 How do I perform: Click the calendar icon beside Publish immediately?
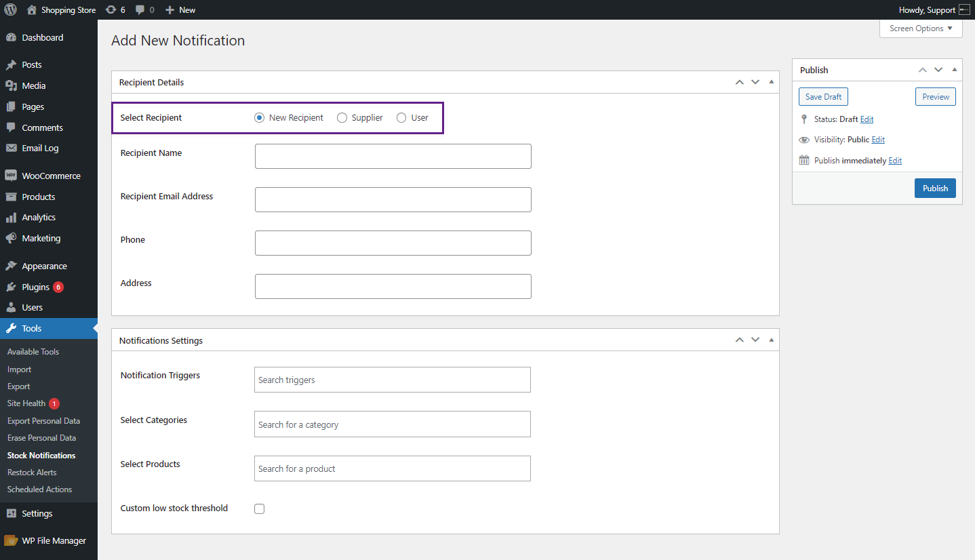coord(804,161)
